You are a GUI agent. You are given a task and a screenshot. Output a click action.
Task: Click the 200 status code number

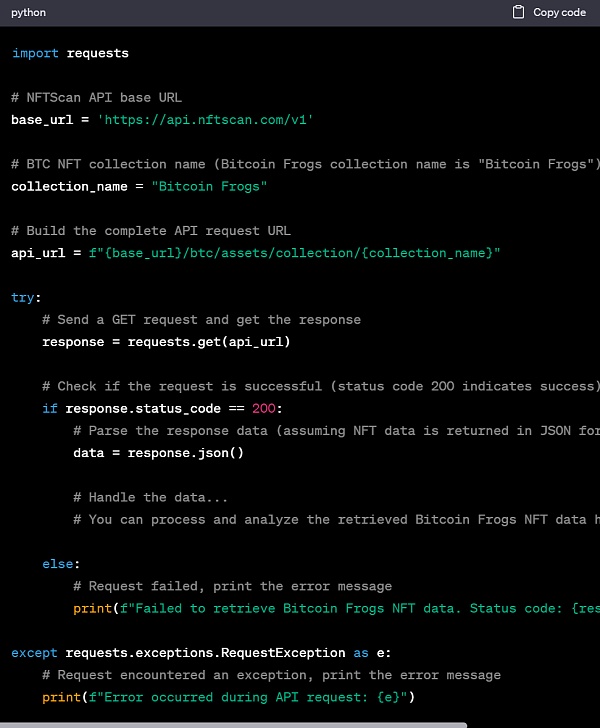pos(264,409)
